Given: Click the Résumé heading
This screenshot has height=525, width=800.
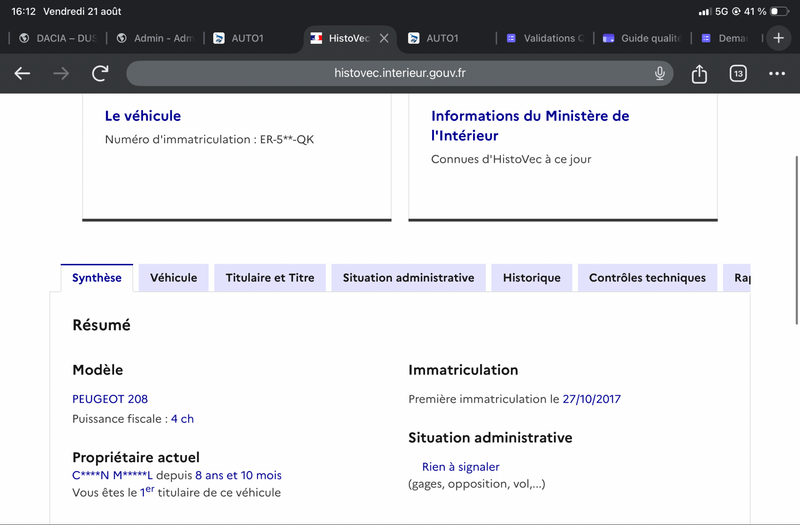Looking at the screenshot, I should pos(102,325).
